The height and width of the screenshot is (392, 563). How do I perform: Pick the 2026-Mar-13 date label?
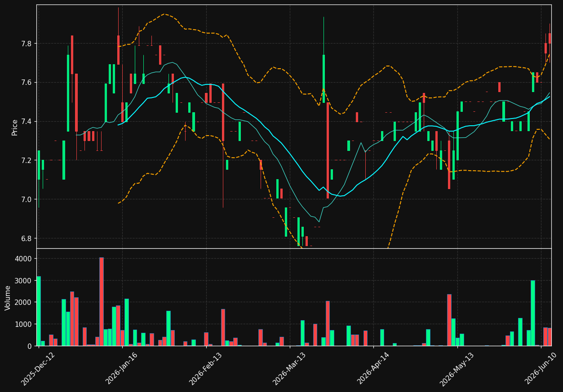[289, 369]
